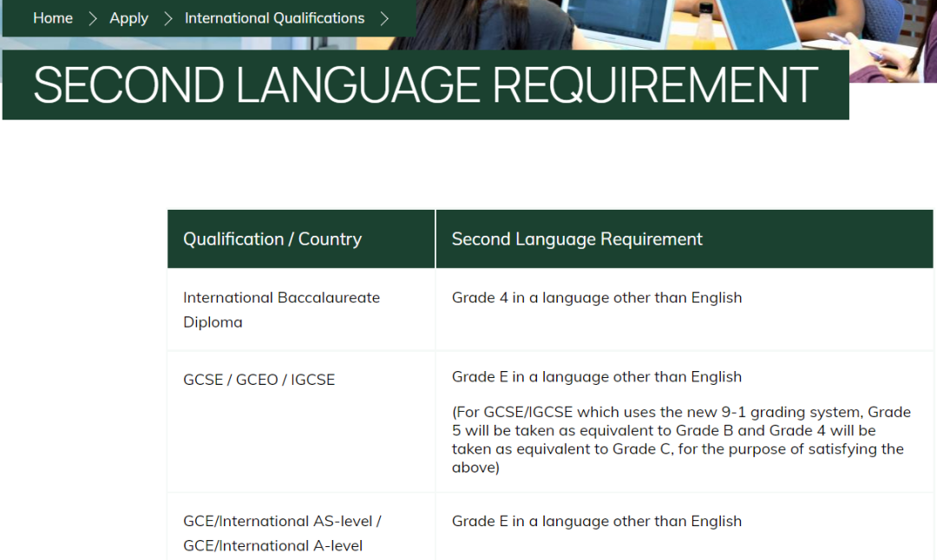Open the Apply breadcrumb page

point(128,17)
